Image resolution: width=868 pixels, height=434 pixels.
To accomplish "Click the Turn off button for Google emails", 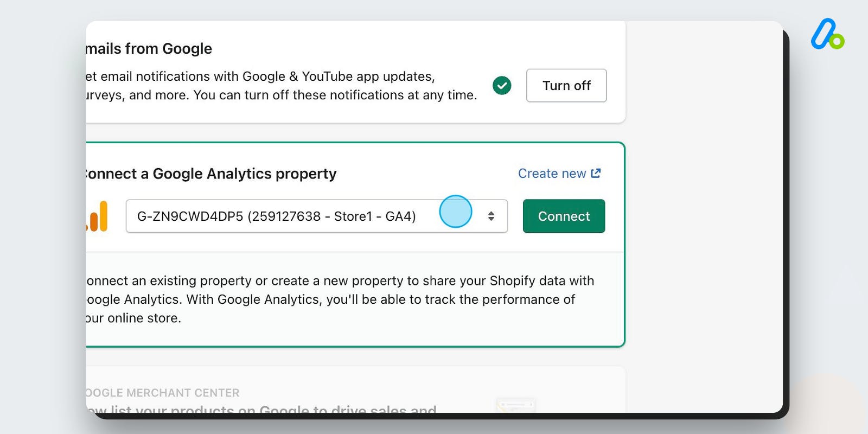I will point(566,86).
